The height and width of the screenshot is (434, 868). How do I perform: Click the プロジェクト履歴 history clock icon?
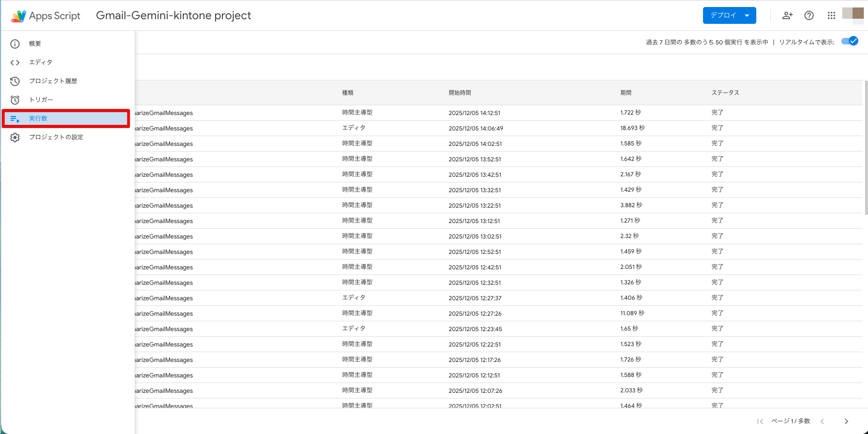coord(15,81)
